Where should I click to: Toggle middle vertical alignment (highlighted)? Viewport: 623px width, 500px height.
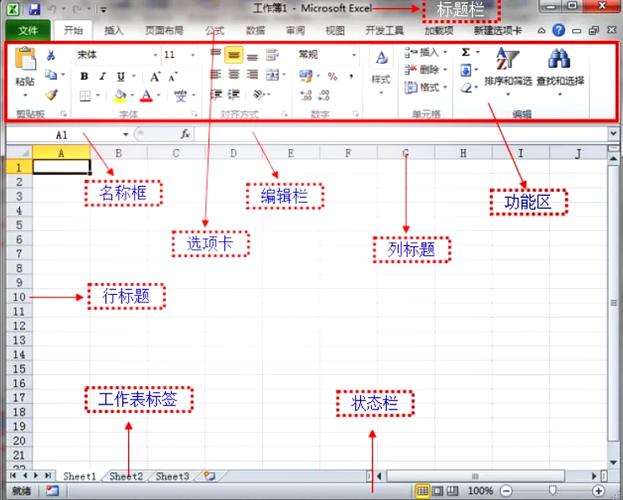234,55
